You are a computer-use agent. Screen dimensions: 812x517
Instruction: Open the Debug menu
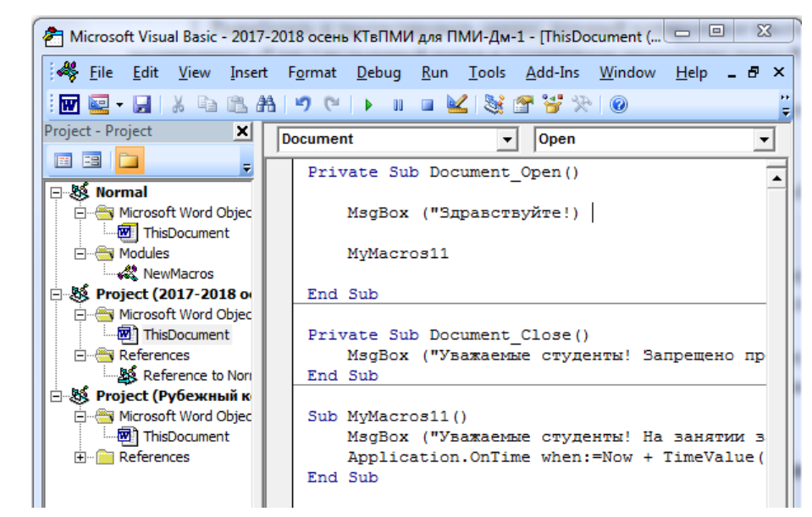(x=378, y=73)
